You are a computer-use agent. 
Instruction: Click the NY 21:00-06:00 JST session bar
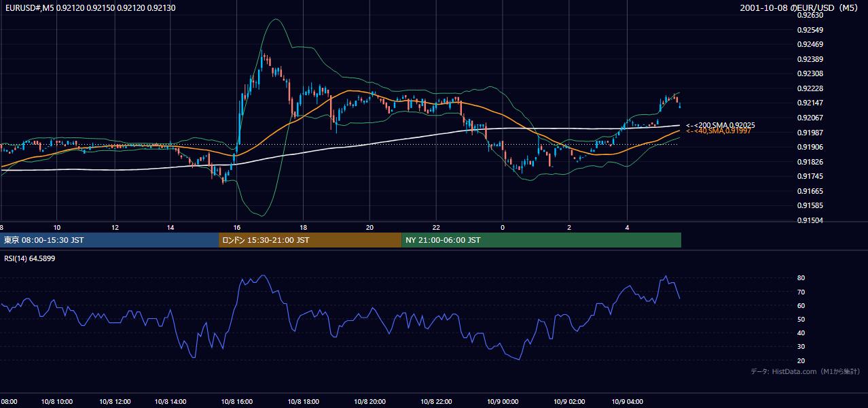click(541, 240)
